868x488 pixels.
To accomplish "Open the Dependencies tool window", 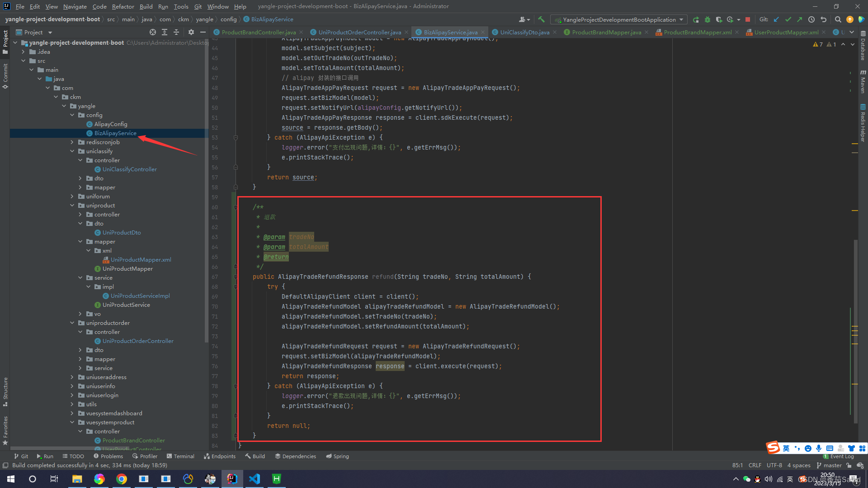I will [x=295, y=456].
